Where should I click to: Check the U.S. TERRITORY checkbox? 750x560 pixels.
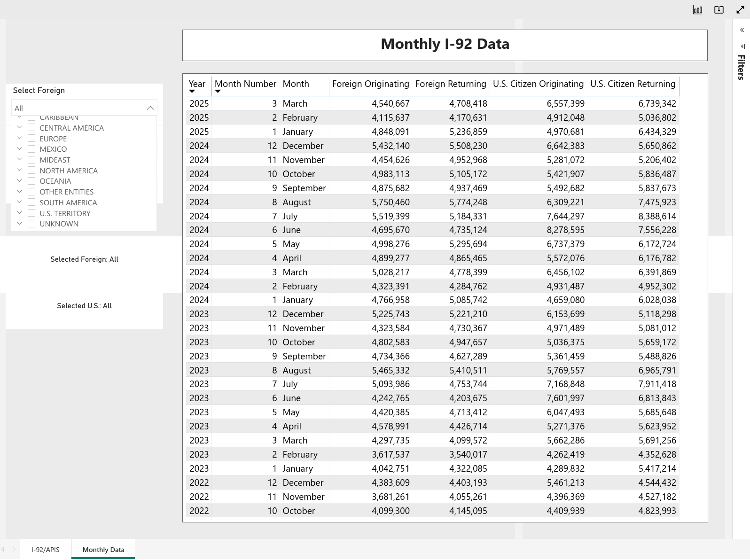[31, 213]
